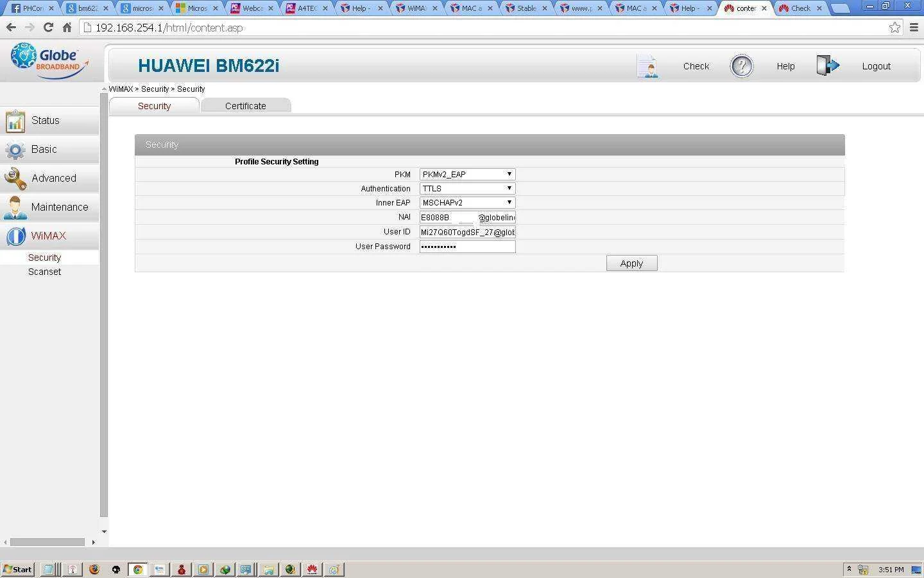Click the sidebar horizontal scrollbar
This screenshot has height=578, width=924.
pyautogui.click(x=47, y=542)
